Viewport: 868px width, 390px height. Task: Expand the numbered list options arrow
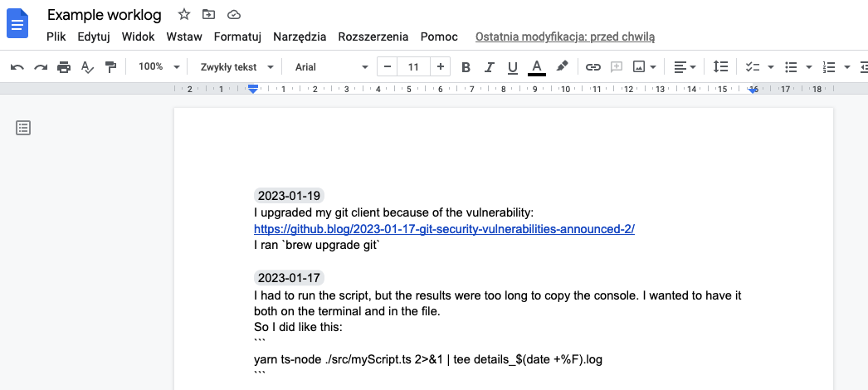pyautogui.click(x=846, y=67)
